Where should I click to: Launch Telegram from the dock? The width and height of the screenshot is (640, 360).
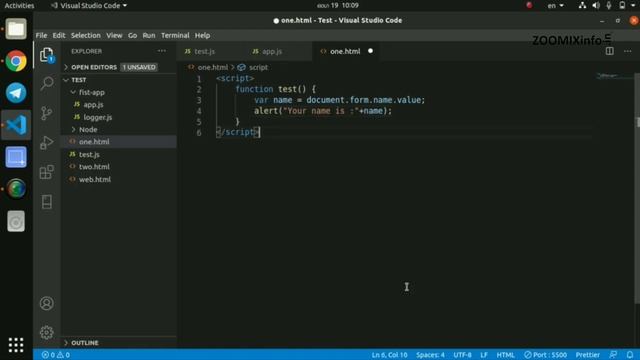click(16, 93)
